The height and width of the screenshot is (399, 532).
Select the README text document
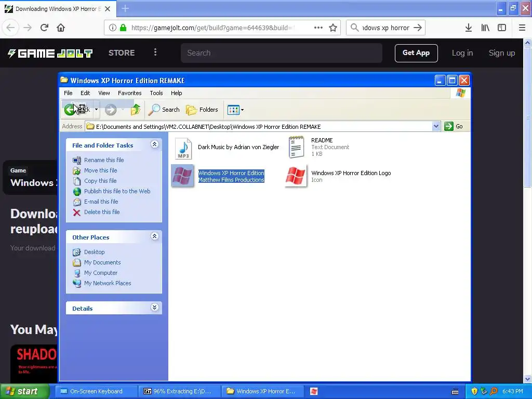coord(318,147)
